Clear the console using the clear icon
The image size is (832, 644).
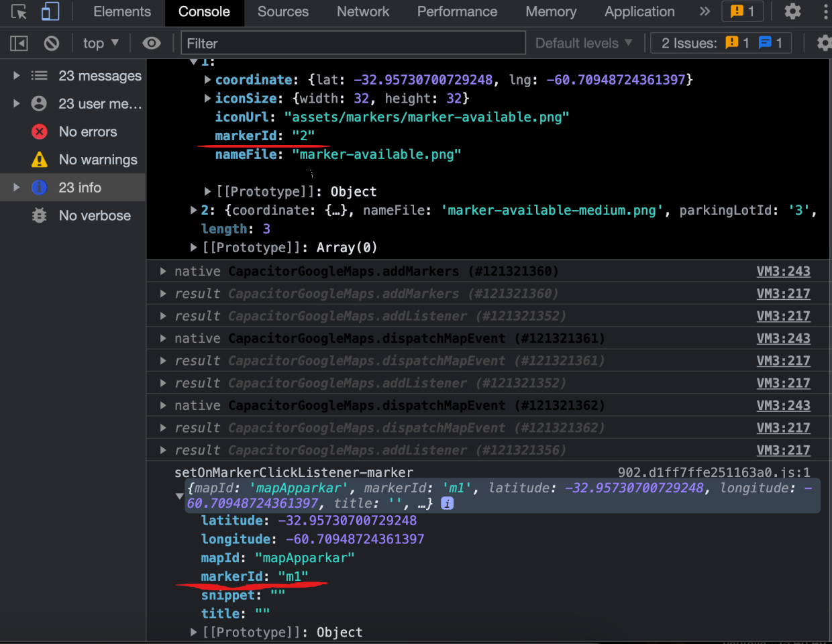tap(52, 43)
